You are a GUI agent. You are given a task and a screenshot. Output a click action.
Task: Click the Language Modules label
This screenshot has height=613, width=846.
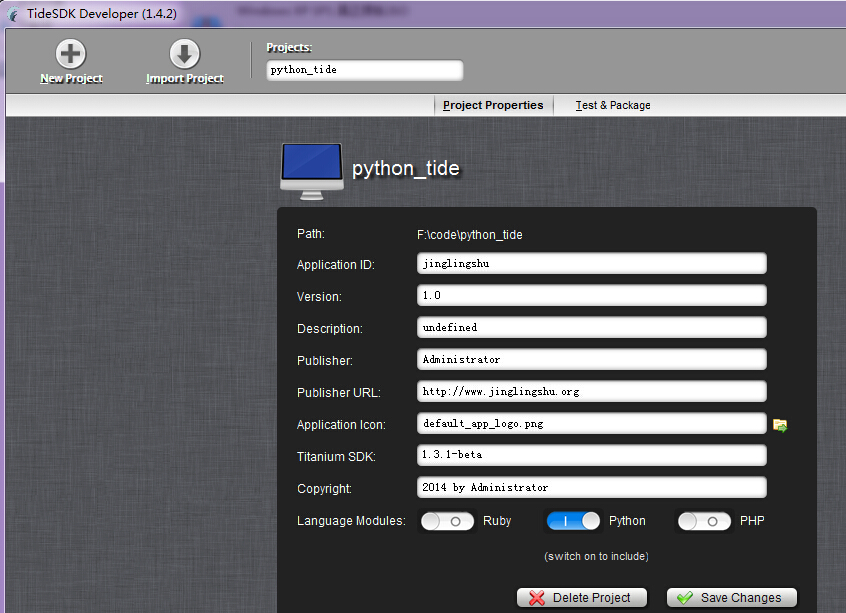pos(351,521)
